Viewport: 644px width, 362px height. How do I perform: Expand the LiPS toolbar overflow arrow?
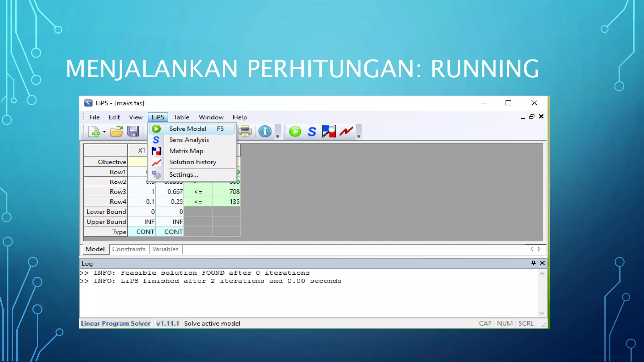tap(359, 136)
